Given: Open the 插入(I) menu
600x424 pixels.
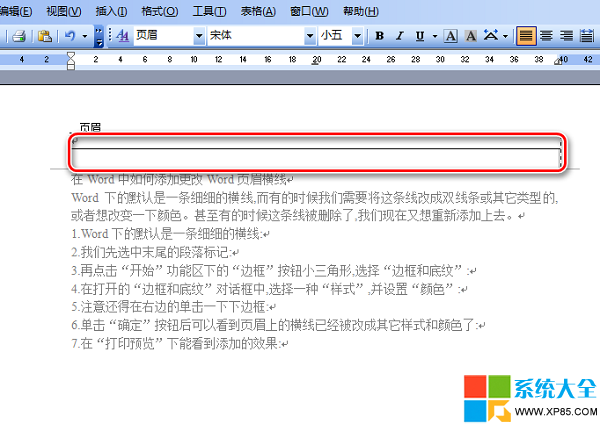Looking at the screenshot, I should click(x=111, y=11).
